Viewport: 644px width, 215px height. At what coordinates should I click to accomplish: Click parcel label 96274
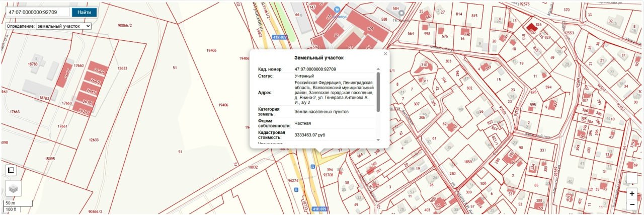(x=293, y=180)
